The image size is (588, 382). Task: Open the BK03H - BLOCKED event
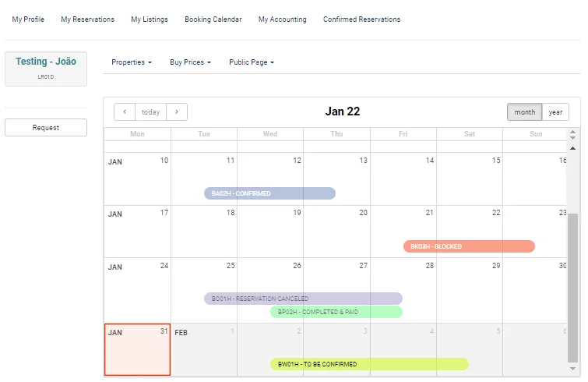(x=469, y=246)
